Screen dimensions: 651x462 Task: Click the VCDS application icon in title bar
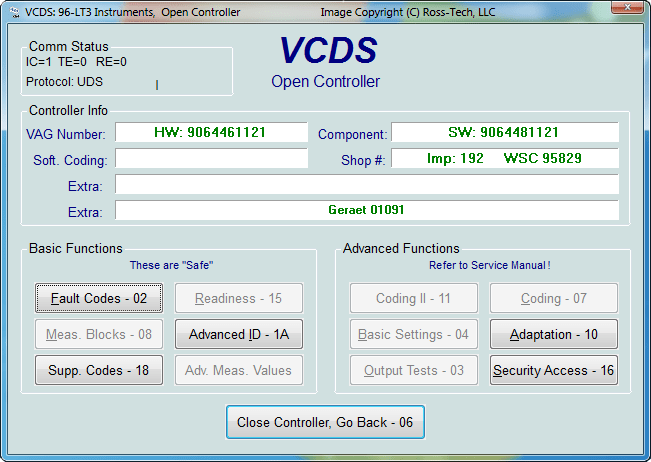point(12,12)
